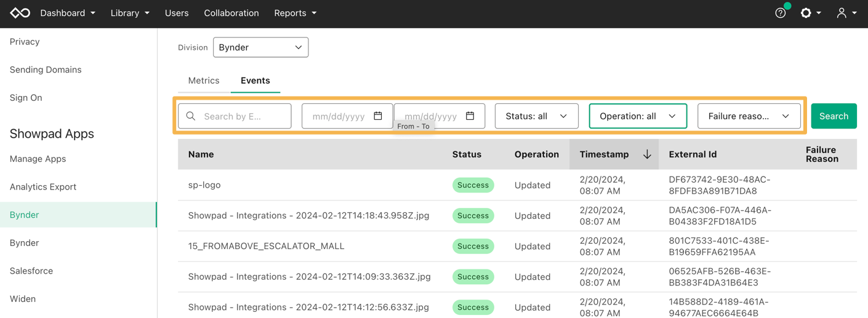The image size is (868, 318).
Task: Open Sign On in the sidebar
Action: pos(26,98)
